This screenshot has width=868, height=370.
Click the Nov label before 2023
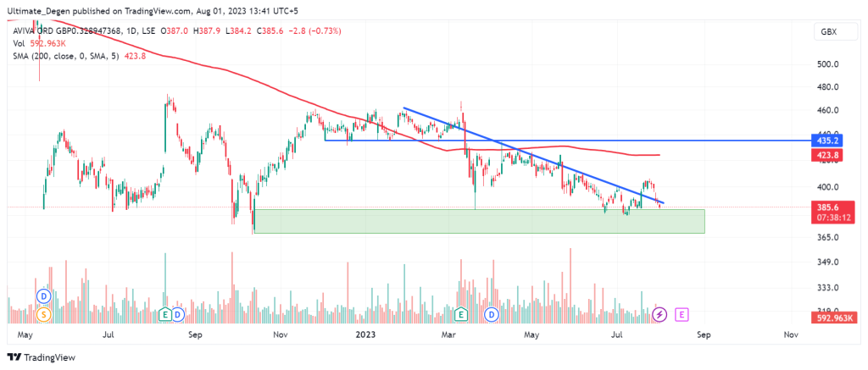281,334
